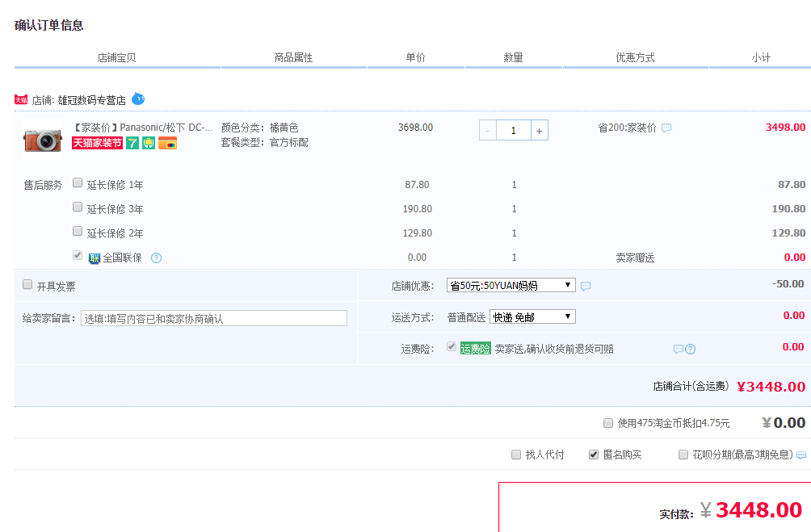Check the 延长保修 3年 option
811x532 pixels.
point(78,207)
